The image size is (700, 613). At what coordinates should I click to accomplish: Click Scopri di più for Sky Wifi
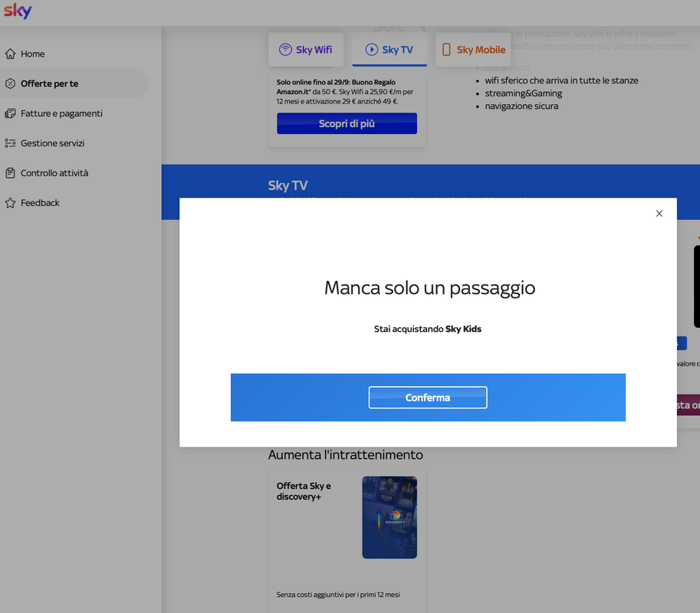tap(347, 123)
